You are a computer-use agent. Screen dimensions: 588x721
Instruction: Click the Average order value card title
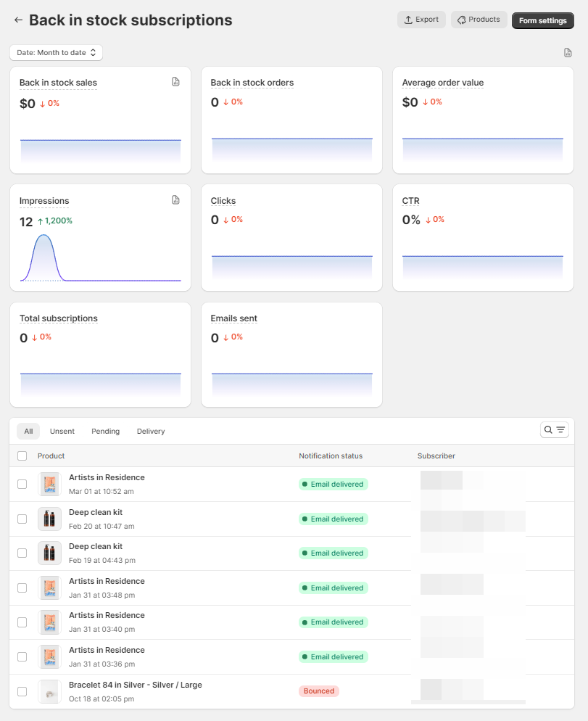[443, 83]
